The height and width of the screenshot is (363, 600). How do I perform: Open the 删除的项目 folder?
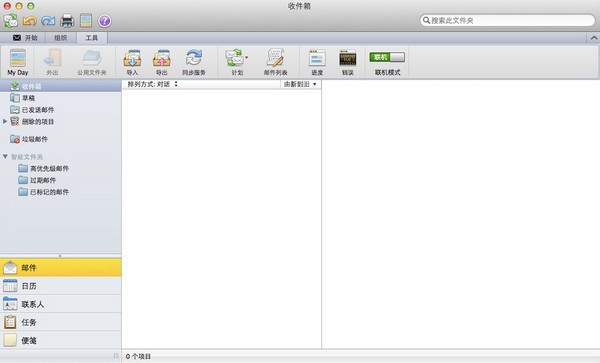pyautogui.click(x=60, y=122)
